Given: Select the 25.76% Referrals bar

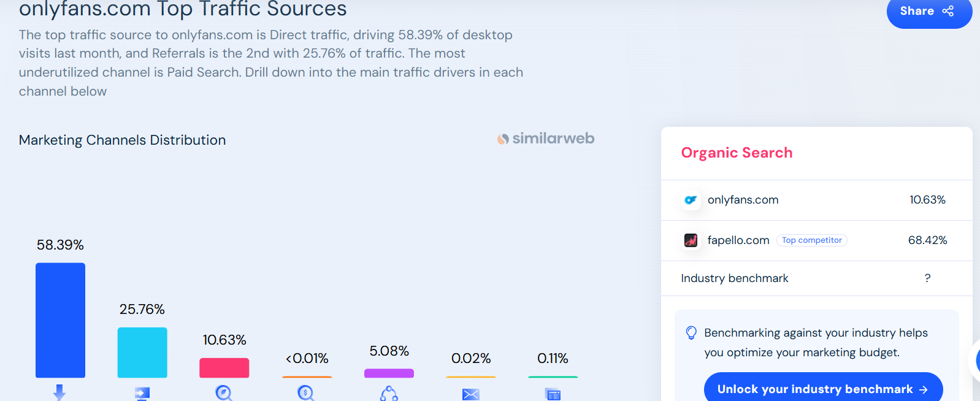Looking at the screenshot, I should 142,353.
